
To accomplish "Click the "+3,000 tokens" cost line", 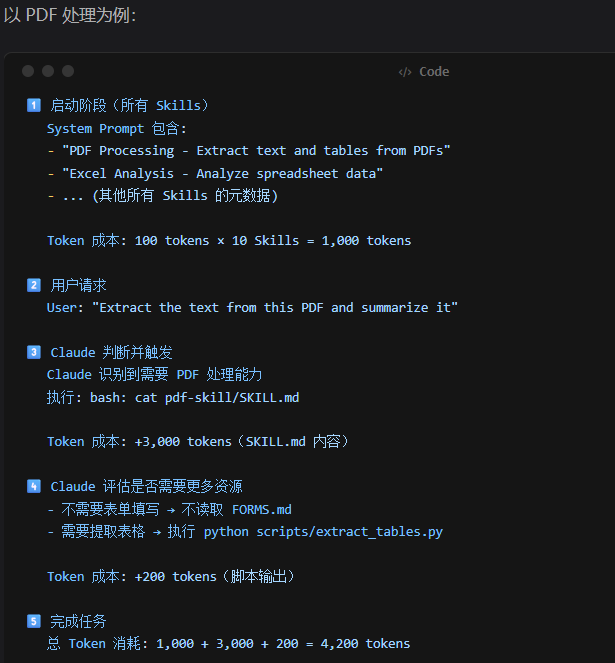I will [x=198, y=442].
